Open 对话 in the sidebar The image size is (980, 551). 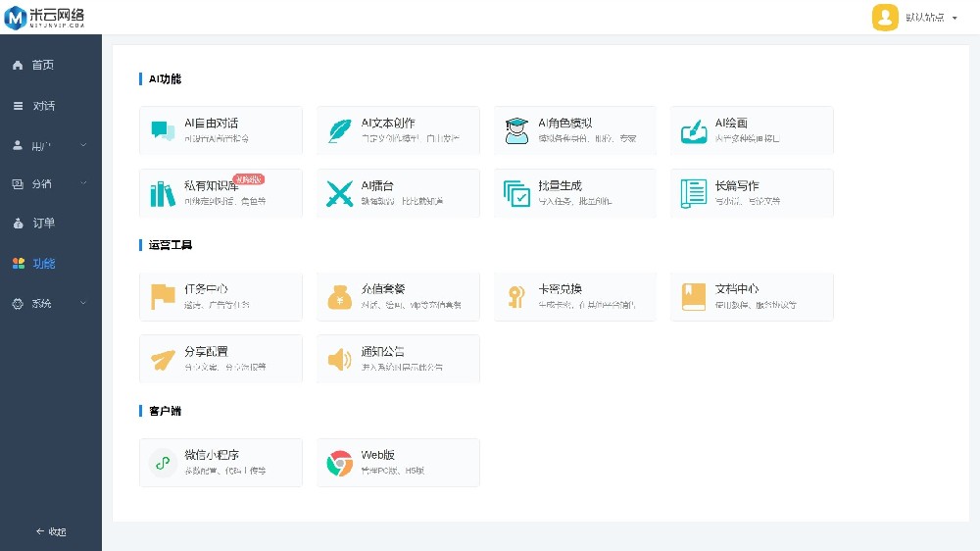coord(44,106)
